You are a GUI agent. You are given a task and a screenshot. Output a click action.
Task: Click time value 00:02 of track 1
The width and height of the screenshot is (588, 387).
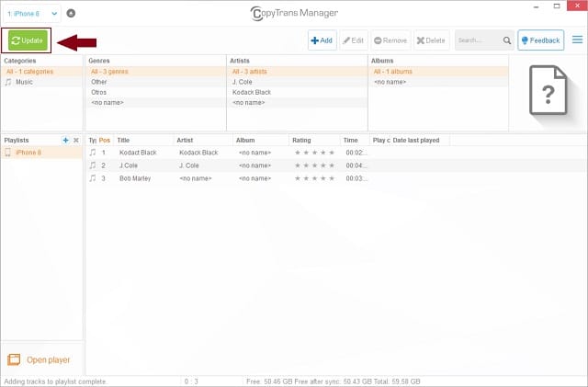(x=356, y=153)
